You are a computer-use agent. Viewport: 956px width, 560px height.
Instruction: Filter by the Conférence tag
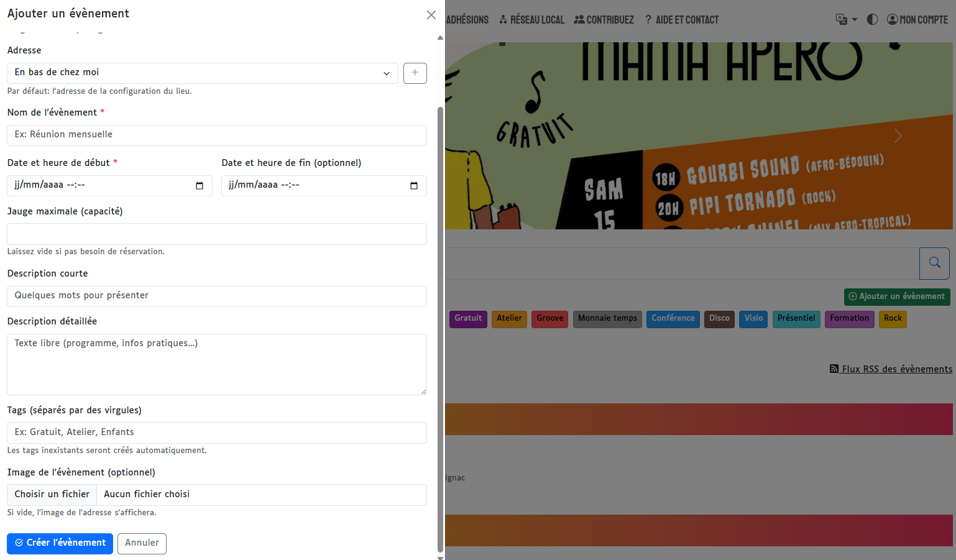click(673, 318)
